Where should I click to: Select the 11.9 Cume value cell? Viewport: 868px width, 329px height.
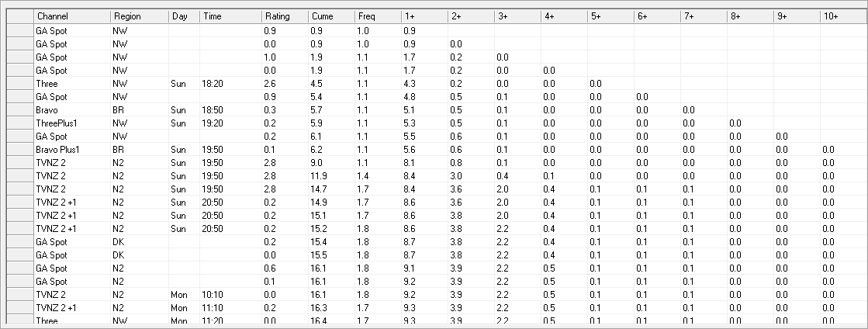pos(331,176)
